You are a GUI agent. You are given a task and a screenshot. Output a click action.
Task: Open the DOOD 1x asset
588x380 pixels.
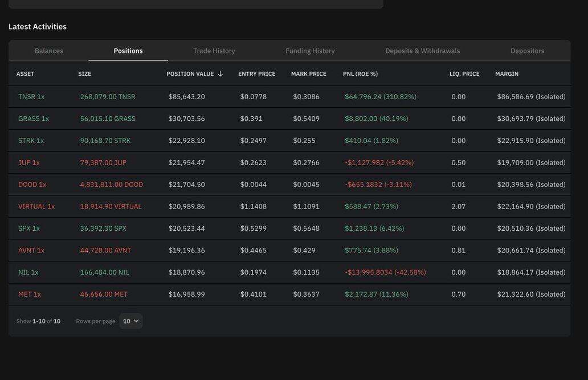(x=32, y=185)
